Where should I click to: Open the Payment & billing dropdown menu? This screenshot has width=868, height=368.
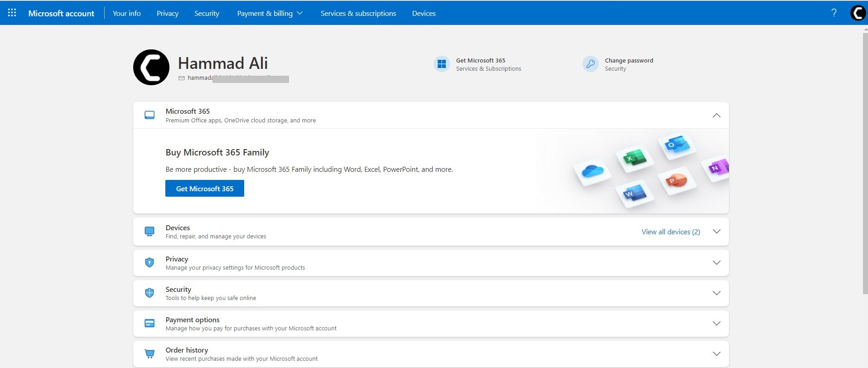pos(270,13)
